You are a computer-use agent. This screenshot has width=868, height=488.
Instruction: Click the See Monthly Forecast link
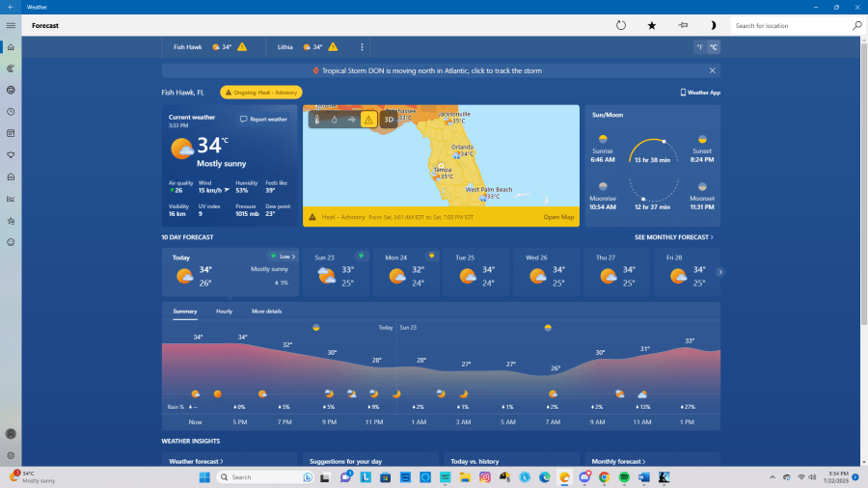click(x=673, y=236)
